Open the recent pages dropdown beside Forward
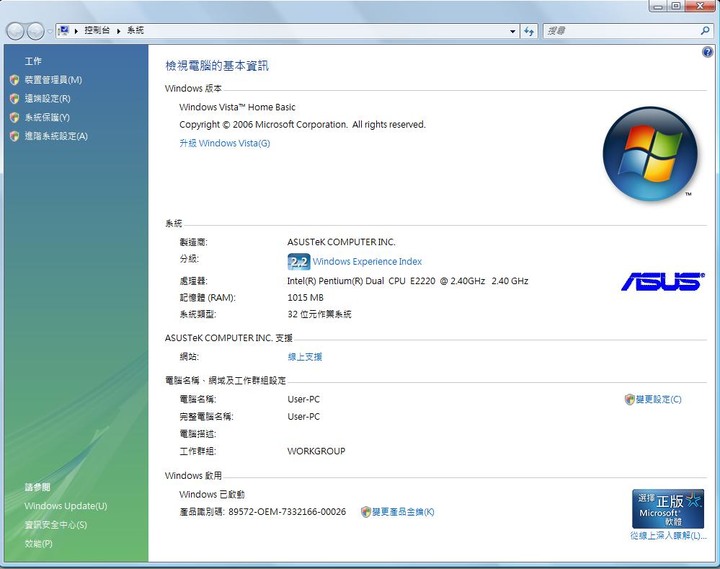The height and width of the screenshot is (569, 720). (50, 32)
